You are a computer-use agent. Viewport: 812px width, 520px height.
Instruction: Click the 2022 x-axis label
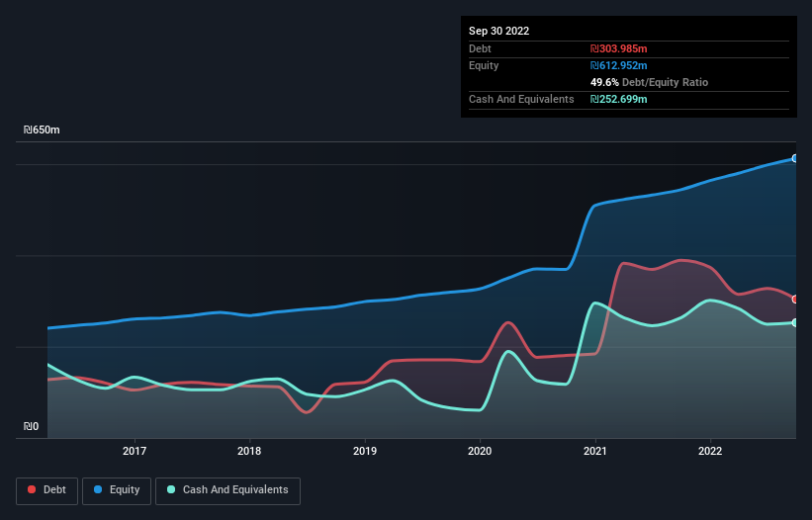[x=710, y=451]
